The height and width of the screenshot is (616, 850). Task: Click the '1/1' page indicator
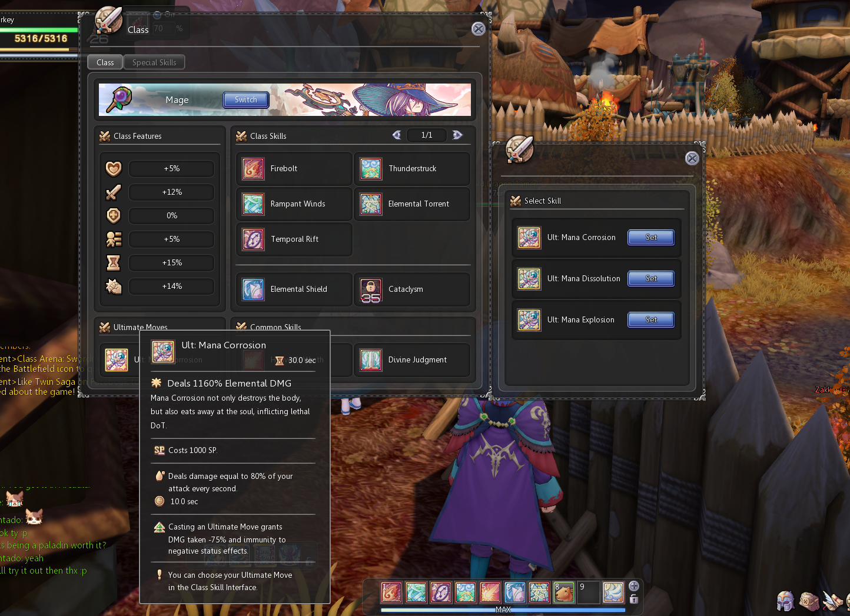427,135
